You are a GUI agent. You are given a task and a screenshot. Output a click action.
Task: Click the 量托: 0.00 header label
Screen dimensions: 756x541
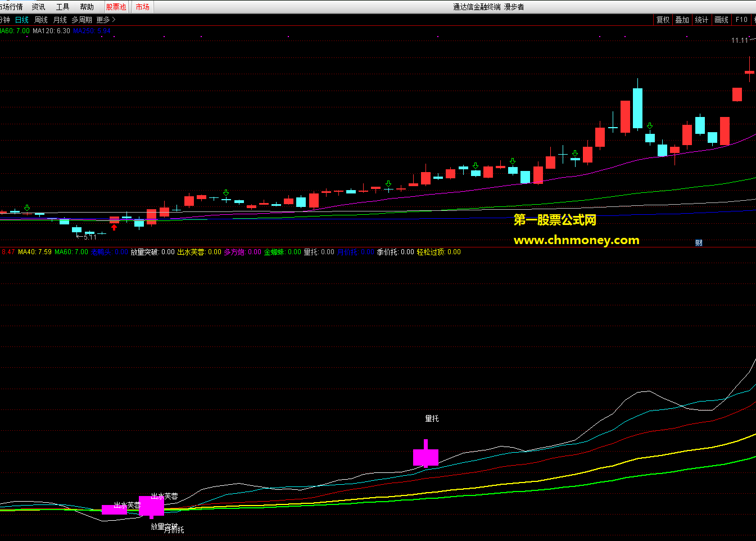(x=319, y=252)
